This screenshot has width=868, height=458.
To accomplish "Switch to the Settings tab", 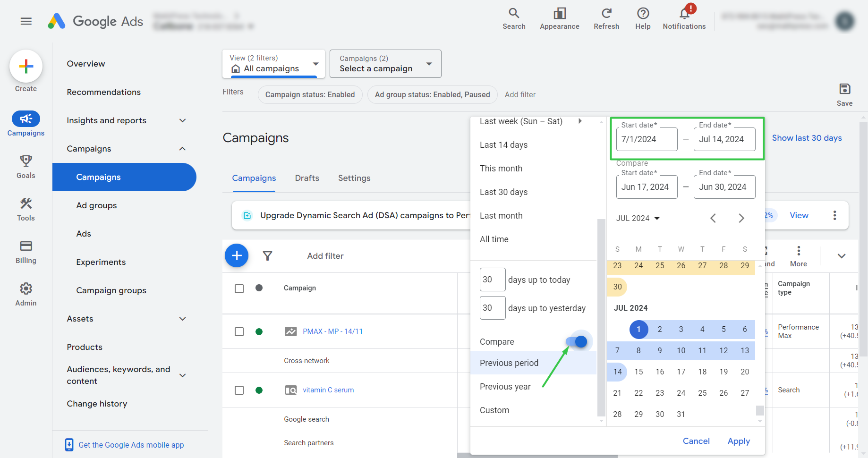I will tap(354, 178).
